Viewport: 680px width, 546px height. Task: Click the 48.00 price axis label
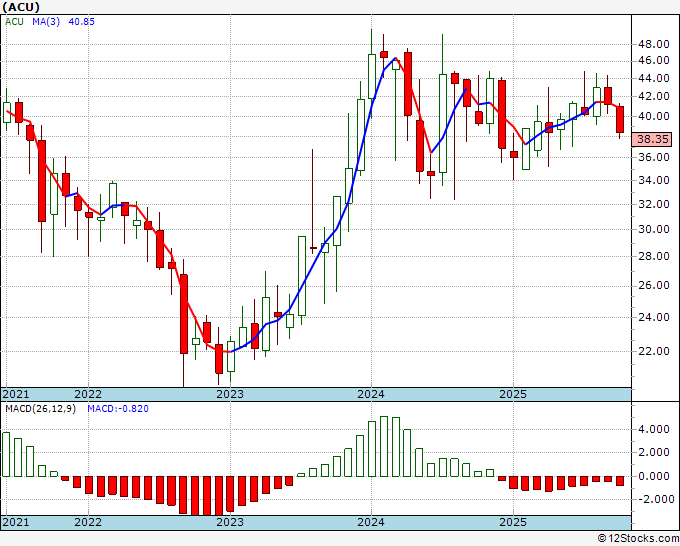[x=654, y=44]
